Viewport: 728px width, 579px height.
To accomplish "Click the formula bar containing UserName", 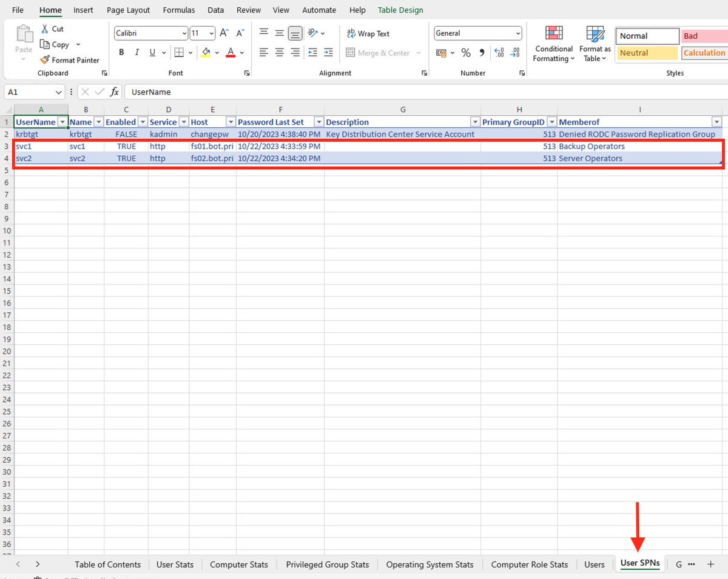I will click(x=425, y=92).
